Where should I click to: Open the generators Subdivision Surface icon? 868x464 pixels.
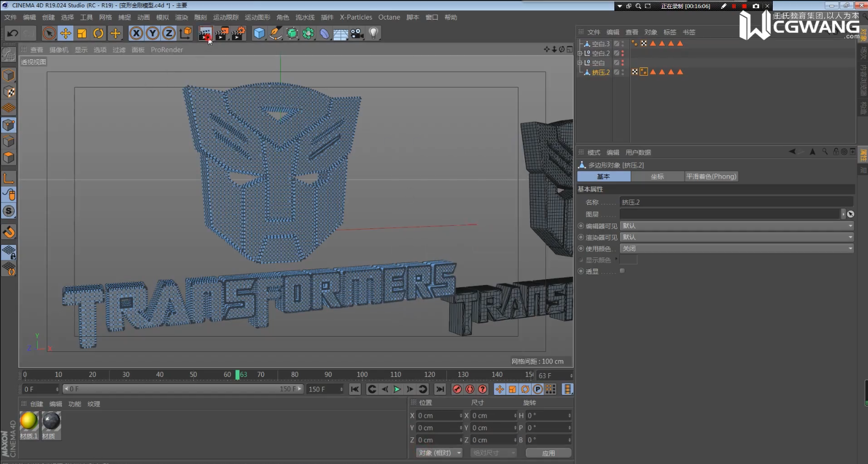[x=292, y=33]
